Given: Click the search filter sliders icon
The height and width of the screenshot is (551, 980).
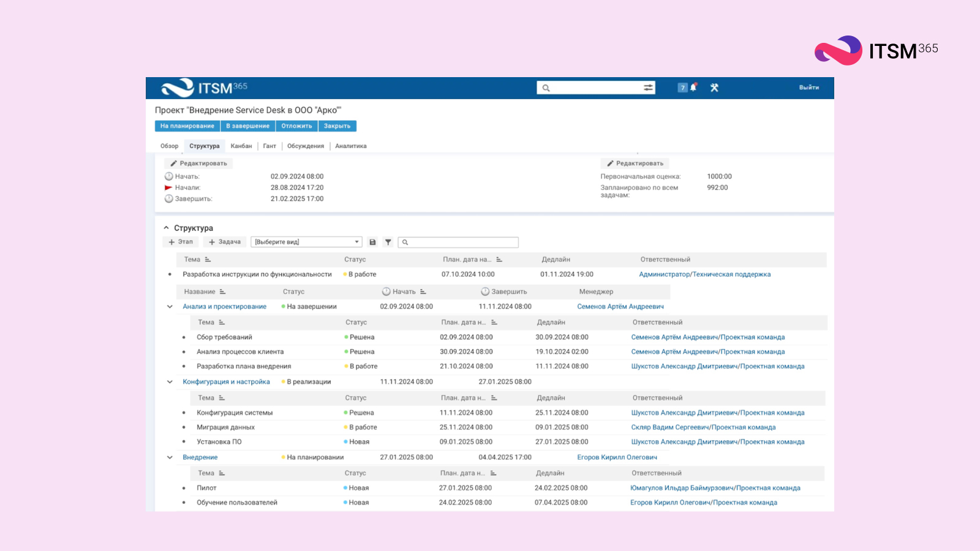Looking at the screenshot, I should coord(648,88).
